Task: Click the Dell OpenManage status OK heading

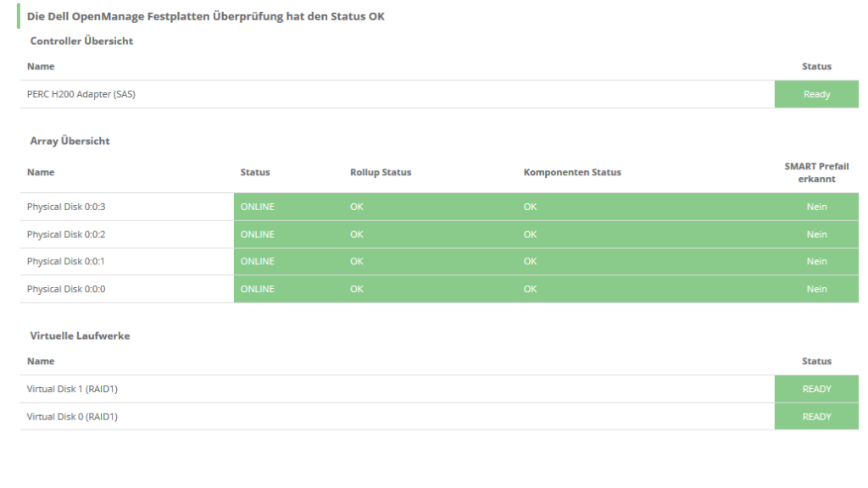Action: tap(206, 17)
